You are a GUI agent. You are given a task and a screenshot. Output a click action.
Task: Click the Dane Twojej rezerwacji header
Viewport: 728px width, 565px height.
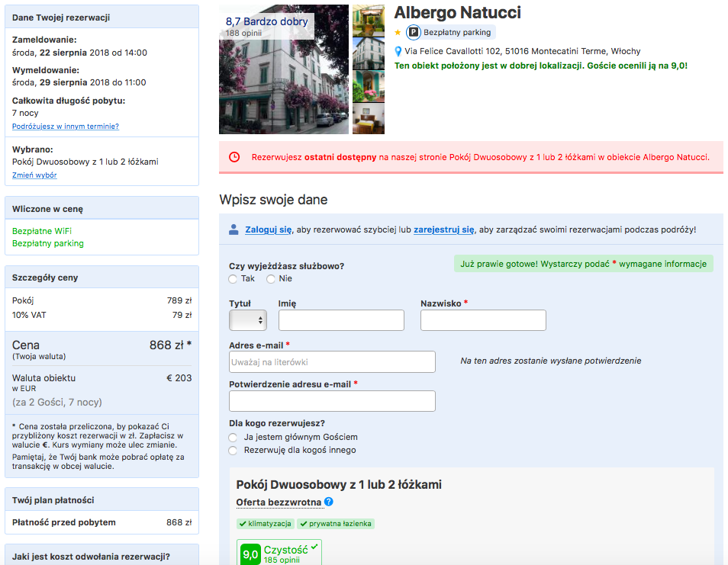point(101,18)
